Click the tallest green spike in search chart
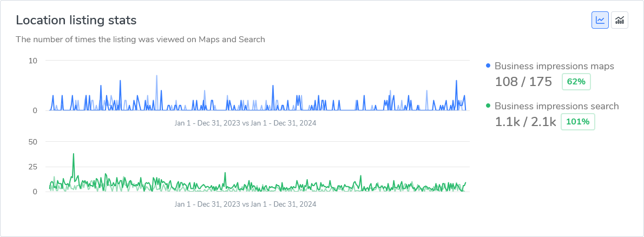Viewport: 644px width, 237px height. 73,154
